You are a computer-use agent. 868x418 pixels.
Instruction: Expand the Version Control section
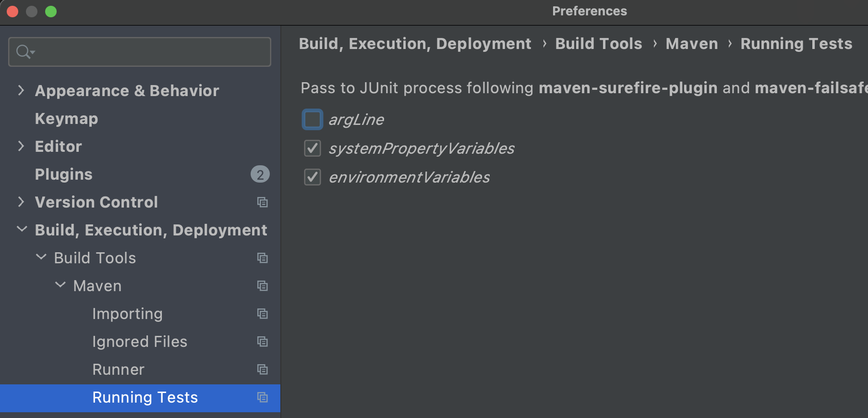coord(21,202)
